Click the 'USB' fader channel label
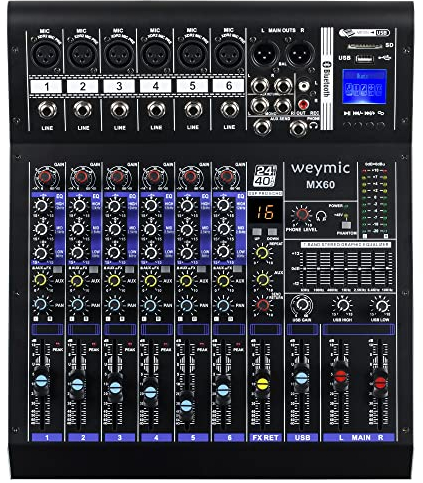The width and height of the screenshot is (423, 483). (302, 437)
